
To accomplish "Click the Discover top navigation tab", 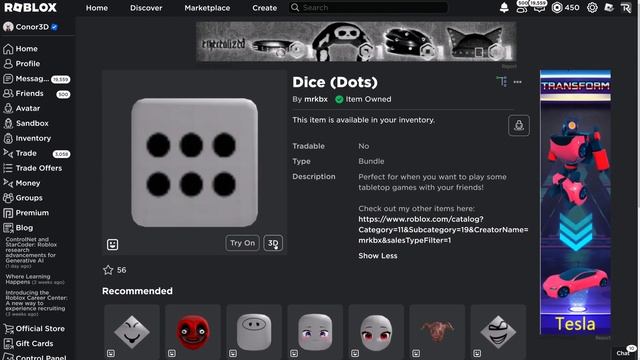I will (x=146, y=8).
